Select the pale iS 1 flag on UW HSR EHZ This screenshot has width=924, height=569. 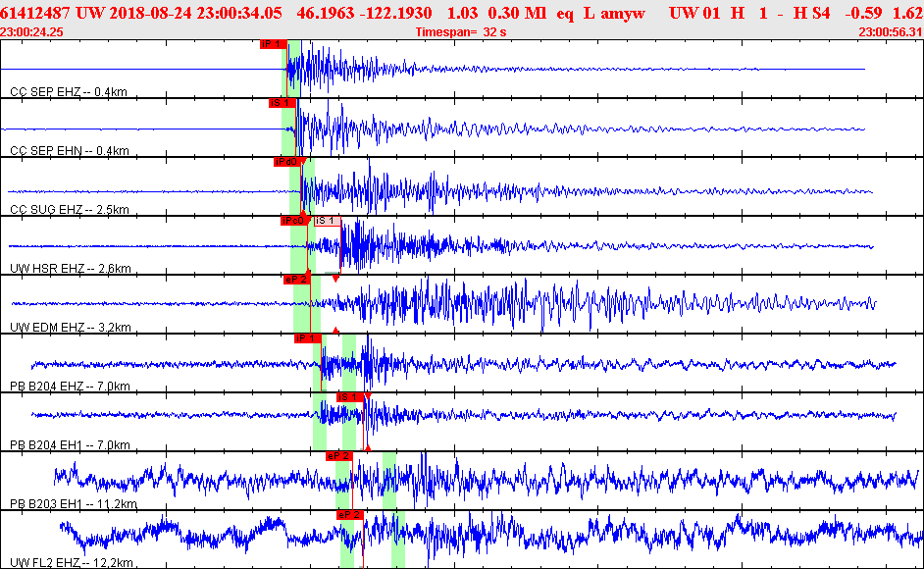pos(327,221)
